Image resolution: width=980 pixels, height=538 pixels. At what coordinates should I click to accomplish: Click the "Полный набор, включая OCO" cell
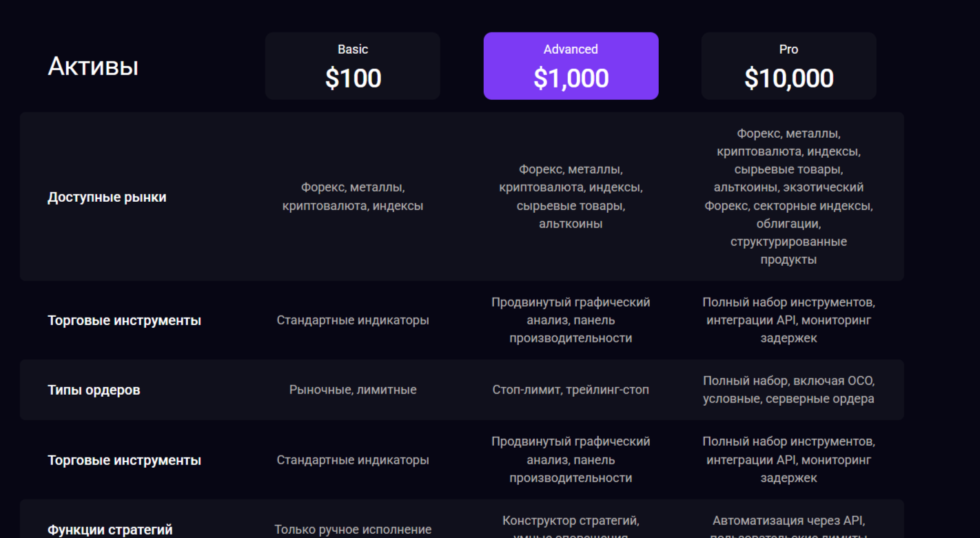coord(788,390)
